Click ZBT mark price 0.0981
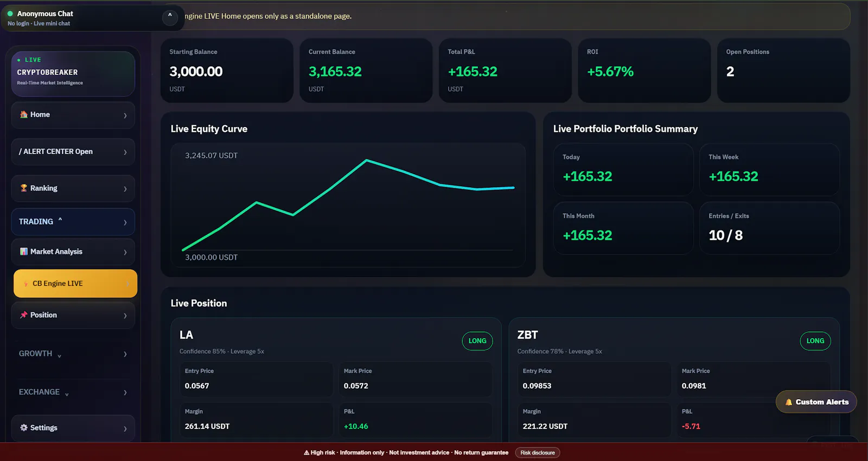Viewport: 868px width, 461px height. [x=694, y=386]
